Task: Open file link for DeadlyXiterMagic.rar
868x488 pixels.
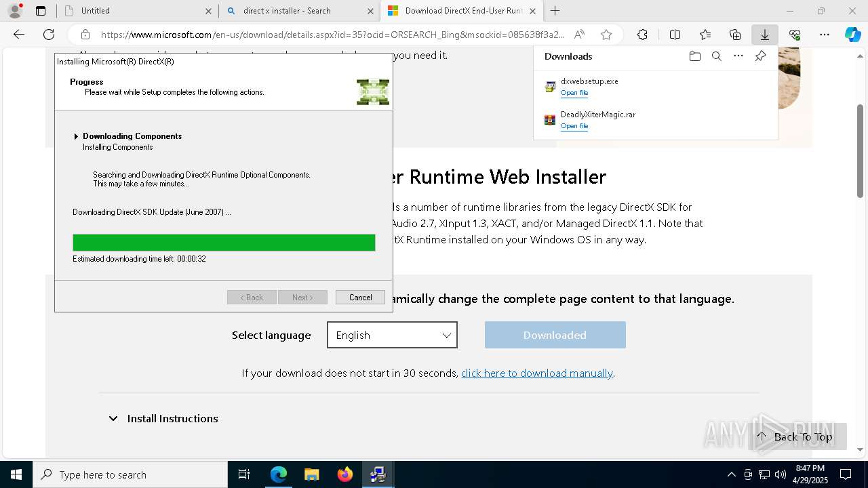Action: click(574, 126)
